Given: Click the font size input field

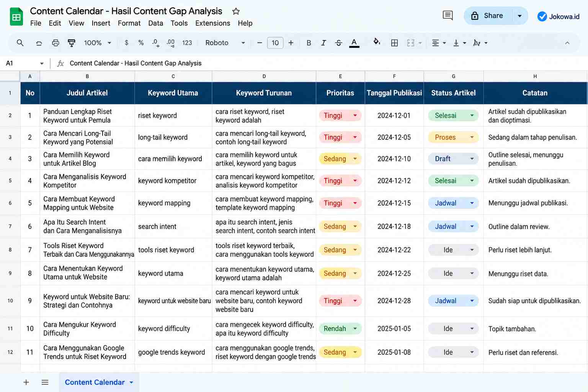Looking at the screenshot, I should click(x=275, y=43).
